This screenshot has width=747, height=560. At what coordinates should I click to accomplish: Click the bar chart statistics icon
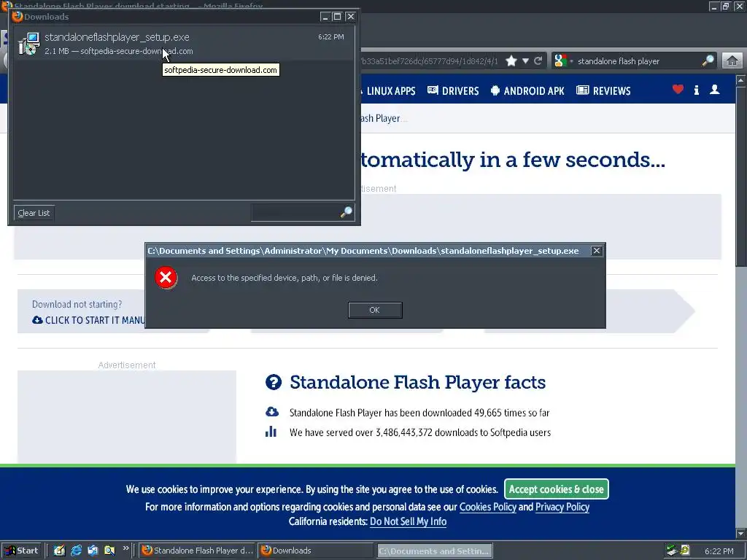(x=271, y=432)
